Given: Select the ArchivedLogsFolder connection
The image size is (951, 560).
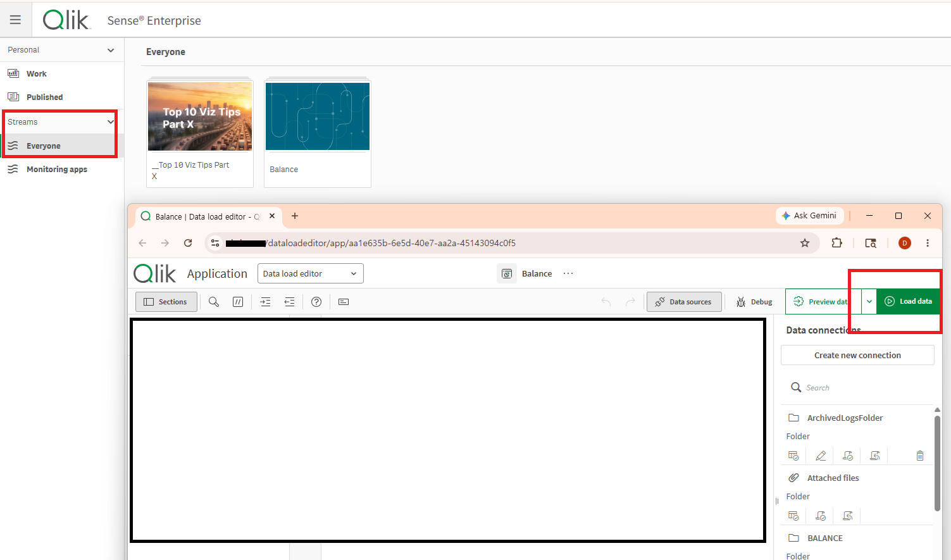Looking at the screenshot, I should point(845,418).
